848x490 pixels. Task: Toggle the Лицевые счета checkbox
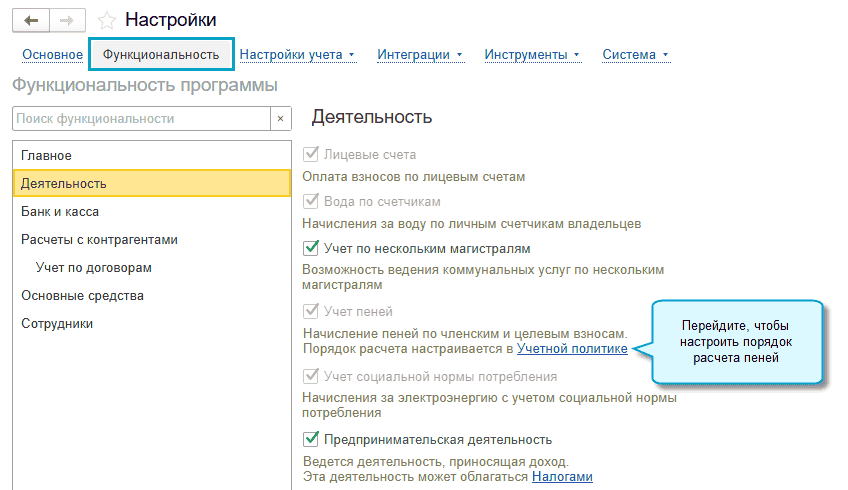(x=311, y=155)
